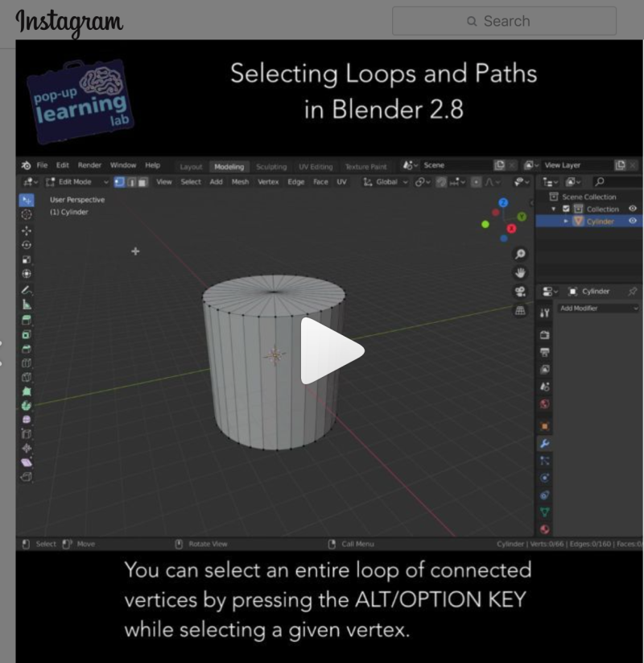Image resolution: width=644 pixels, height=663 pixels.
Task: Expand the Cylinder tree item
Action: pyautogui.click(x=566, y=222)
